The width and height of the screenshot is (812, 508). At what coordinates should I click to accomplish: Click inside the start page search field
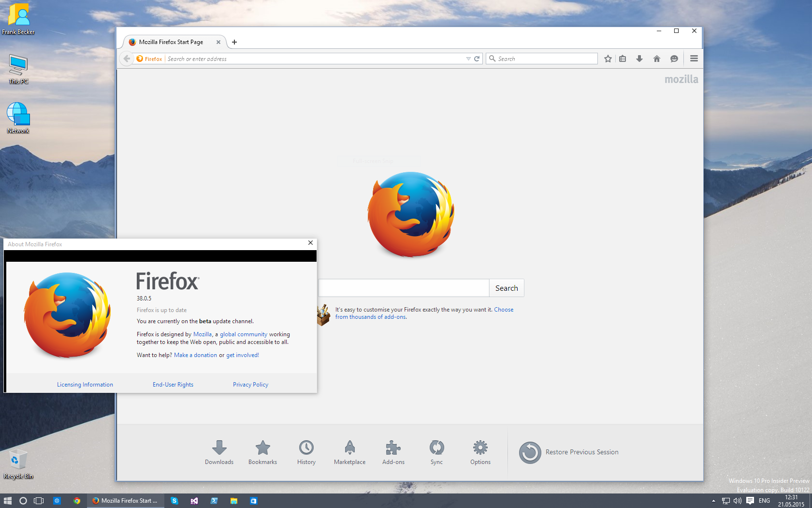point(404,288)
